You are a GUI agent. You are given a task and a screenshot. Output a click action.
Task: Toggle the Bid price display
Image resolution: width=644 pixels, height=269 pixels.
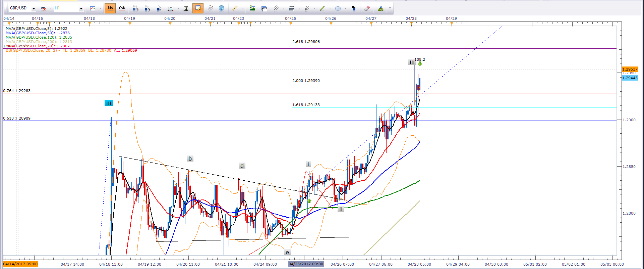110,8
